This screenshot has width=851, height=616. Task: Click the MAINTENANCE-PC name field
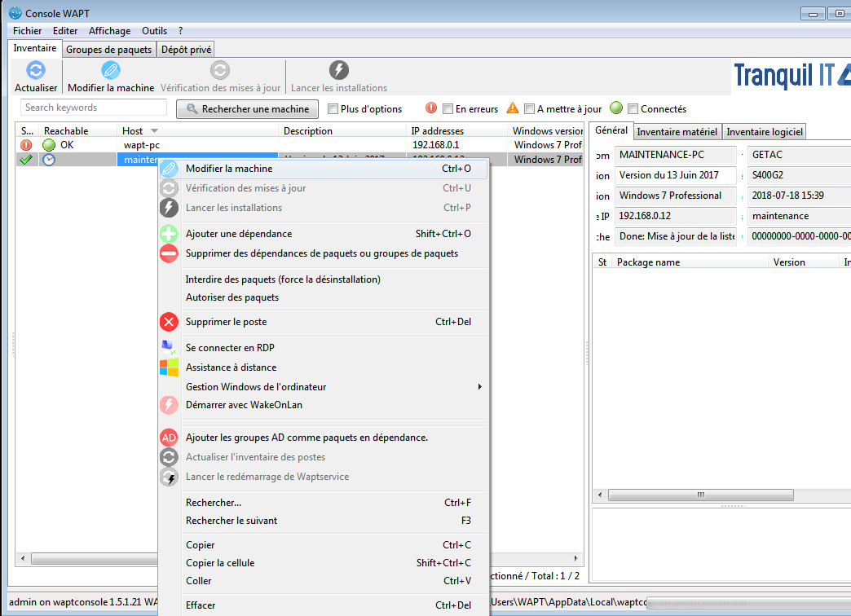(676, 155)
